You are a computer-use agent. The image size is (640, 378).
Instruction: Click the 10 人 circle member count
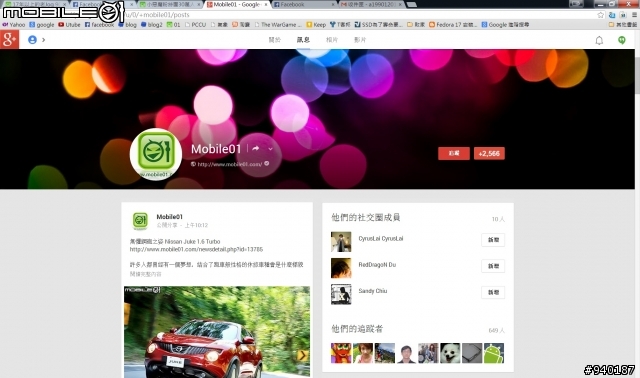pyautogui.click(x=498, y=219)
